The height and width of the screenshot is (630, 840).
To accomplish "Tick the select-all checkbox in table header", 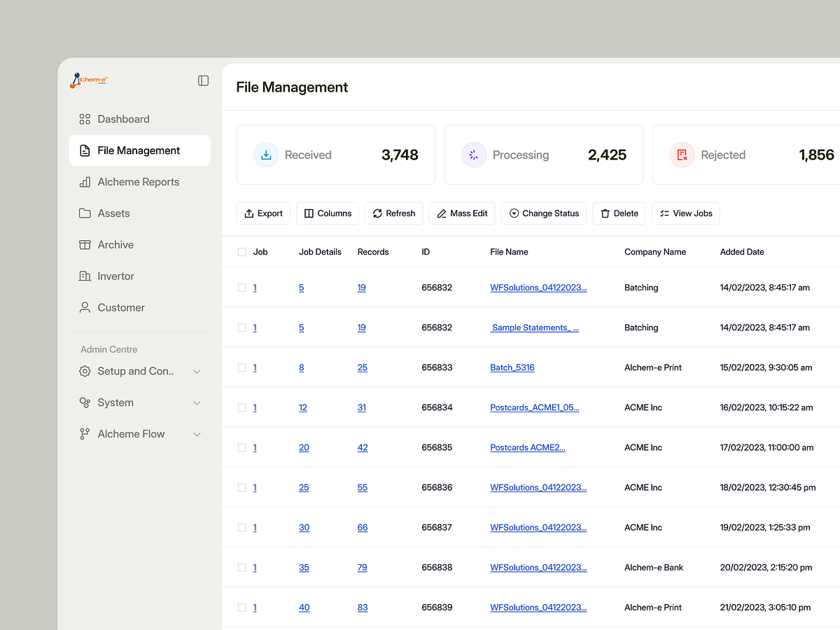I will 242,252.
